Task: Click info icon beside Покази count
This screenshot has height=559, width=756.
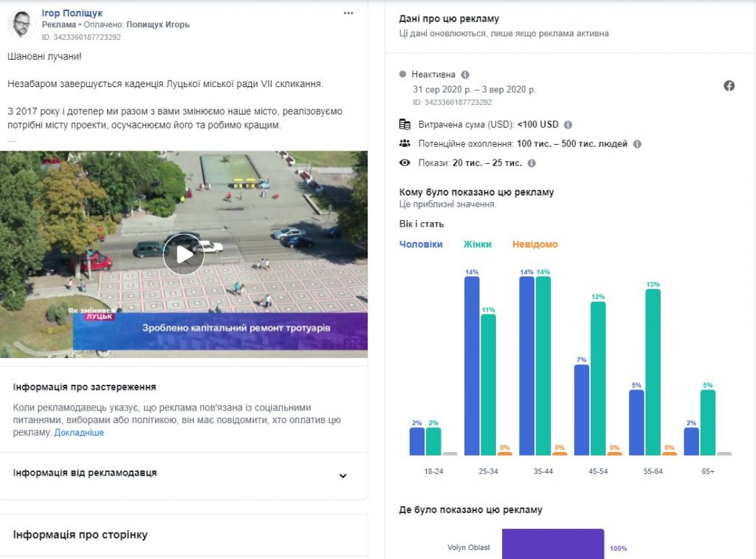Action: click(x=532, y=163)
